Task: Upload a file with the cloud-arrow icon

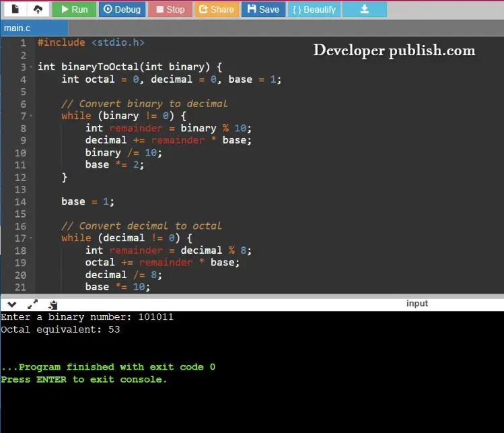Action: pos(38,9)
